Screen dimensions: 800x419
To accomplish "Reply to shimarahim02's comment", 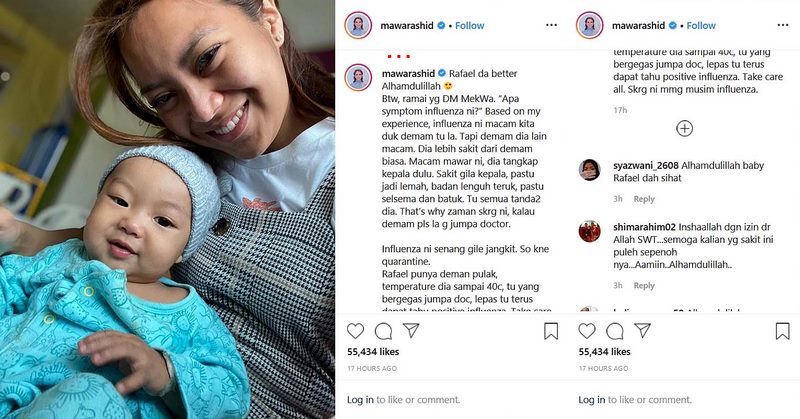I will click(644, 286).
